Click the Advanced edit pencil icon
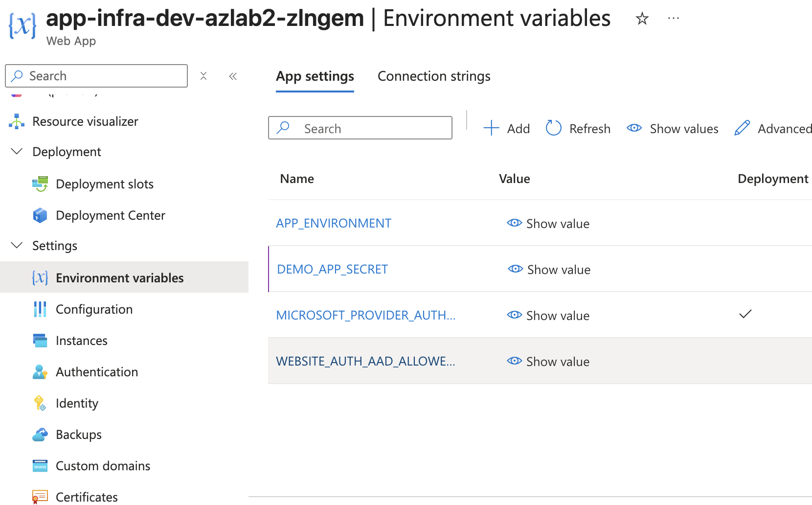The height and width of the screenshot is (505, 812). (x=742, y=128)
